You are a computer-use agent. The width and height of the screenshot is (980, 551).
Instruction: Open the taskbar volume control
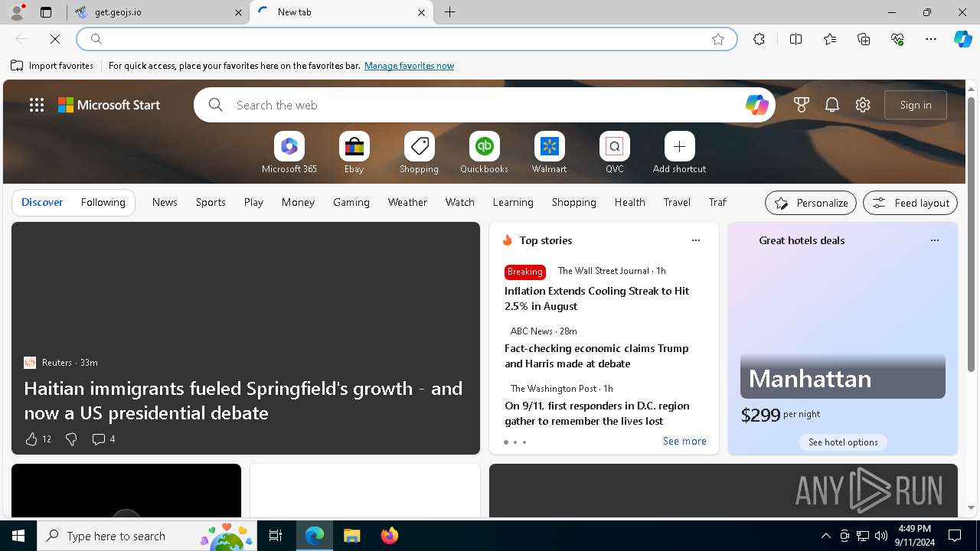pos(881,536)
